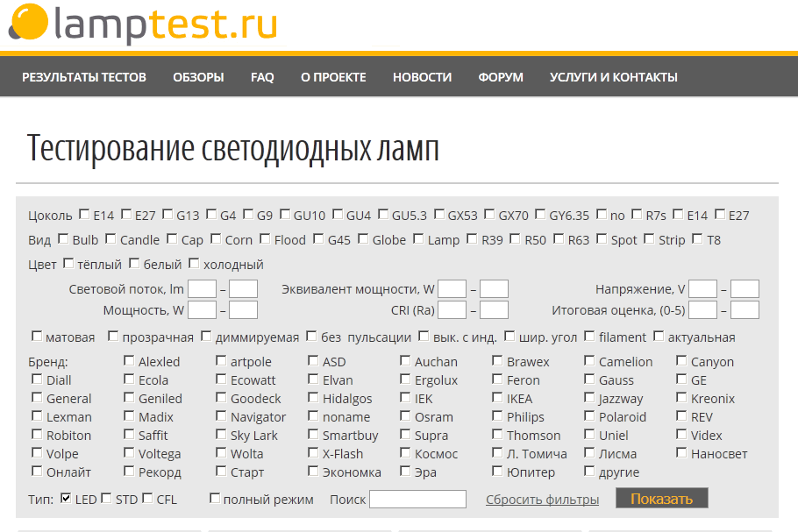Tick the Лисма brand checkbox

(x=589, y=452)
